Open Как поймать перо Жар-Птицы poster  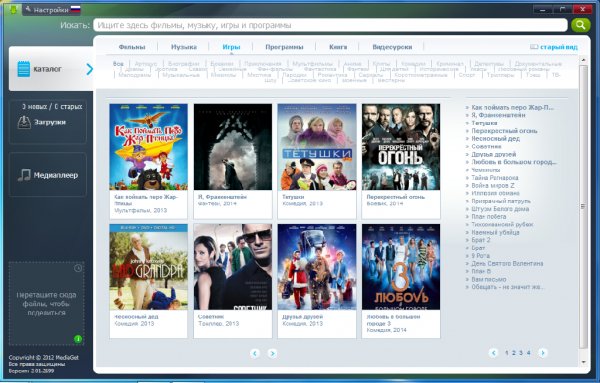point(148,147)
